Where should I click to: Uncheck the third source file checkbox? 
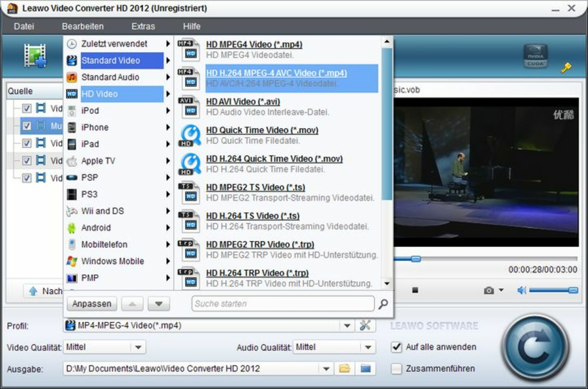[27, 143]
